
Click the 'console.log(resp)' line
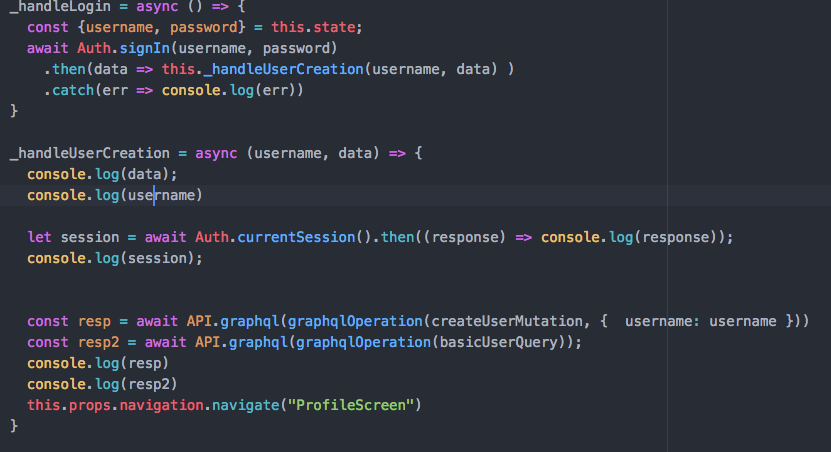click(98, 363)
